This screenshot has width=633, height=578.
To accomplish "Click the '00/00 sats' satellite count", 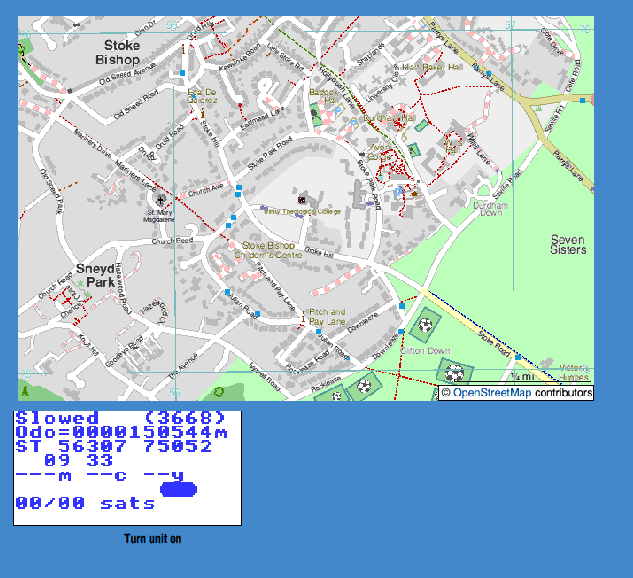I will 85,503.
